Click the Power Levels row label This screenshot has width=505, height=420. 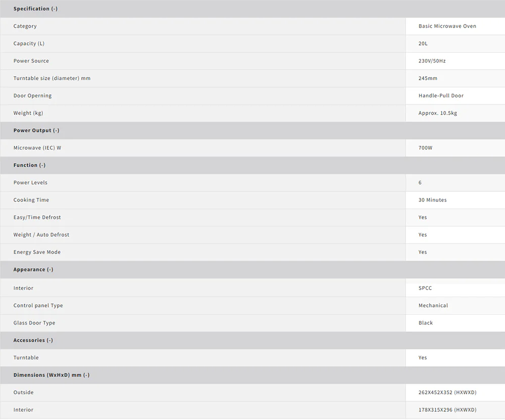30,183
